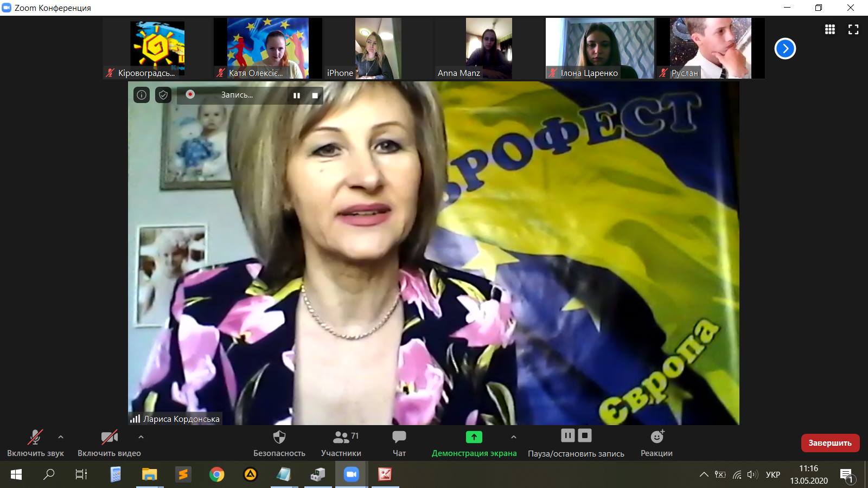
Task: Start screen sharing with Демонстрация экрана
Action: click(474, 438)
